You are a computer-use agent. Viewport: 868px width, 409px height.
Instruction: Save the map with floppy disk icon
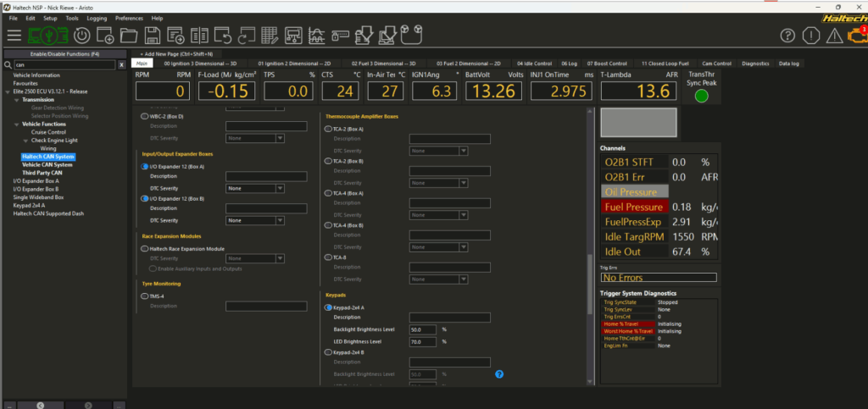pos(153,36)
